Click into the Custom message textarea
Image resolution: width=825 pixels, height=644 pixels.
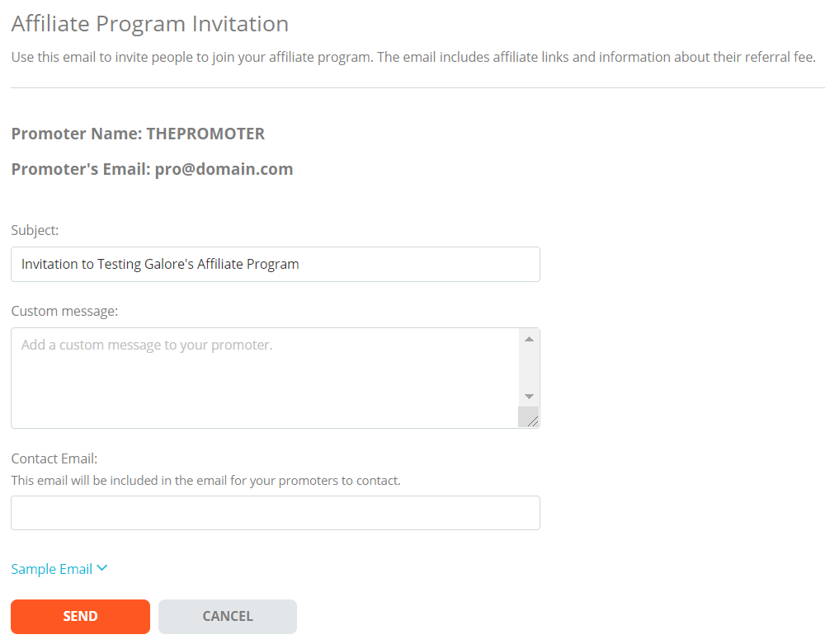coord(264,378)
